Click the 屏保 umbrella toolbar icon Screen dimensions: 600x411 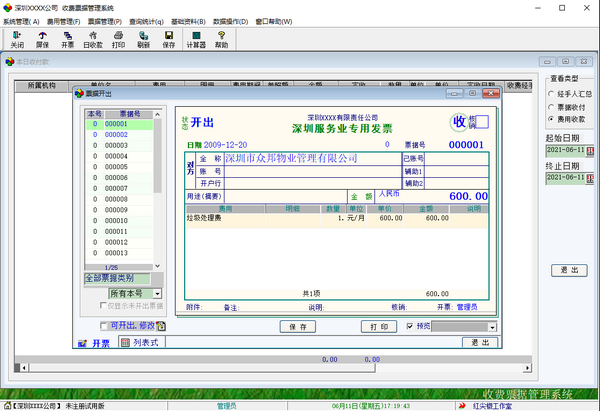tap(42, 38)
